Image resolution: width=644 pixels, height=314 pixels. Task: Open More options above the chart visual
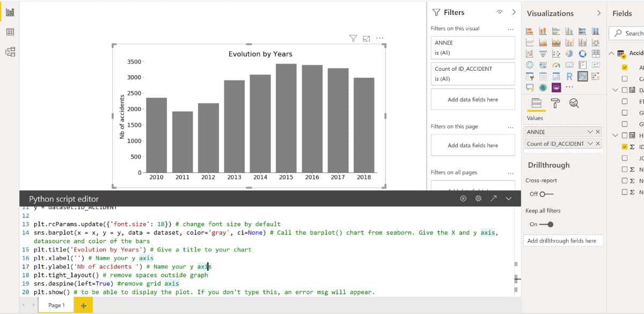pos(380,38)
